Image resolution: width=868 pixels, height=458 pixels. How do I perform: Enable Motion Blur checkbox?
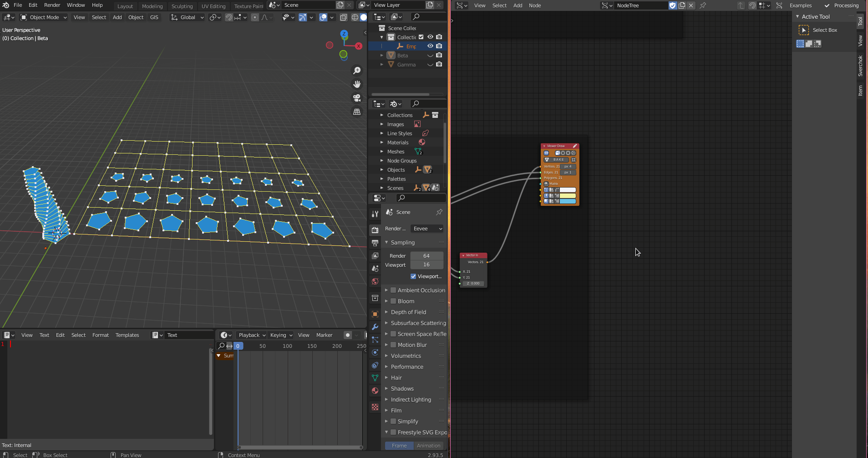[x=393, y=345]
